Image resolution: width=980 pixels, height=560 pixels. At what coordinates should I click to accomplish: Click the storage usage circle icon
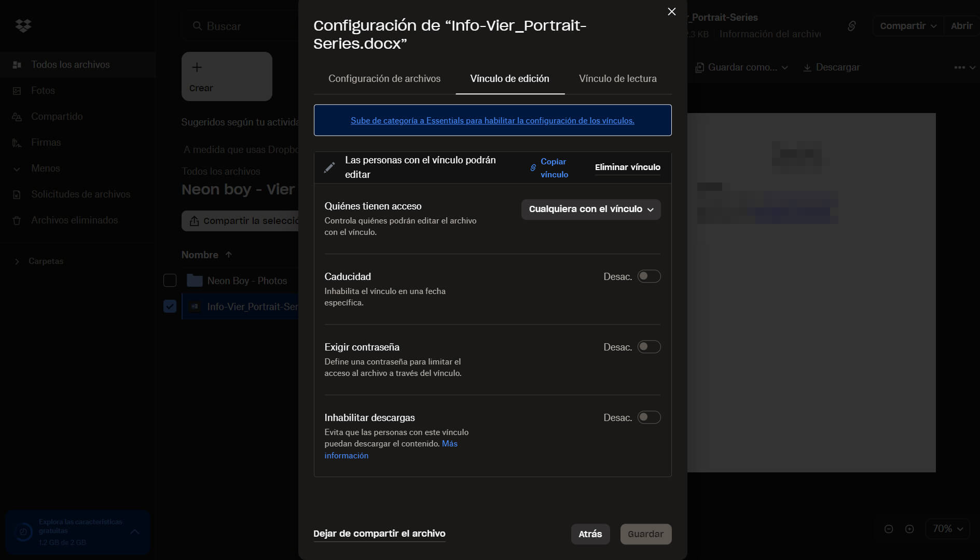(x=23, y=532)
